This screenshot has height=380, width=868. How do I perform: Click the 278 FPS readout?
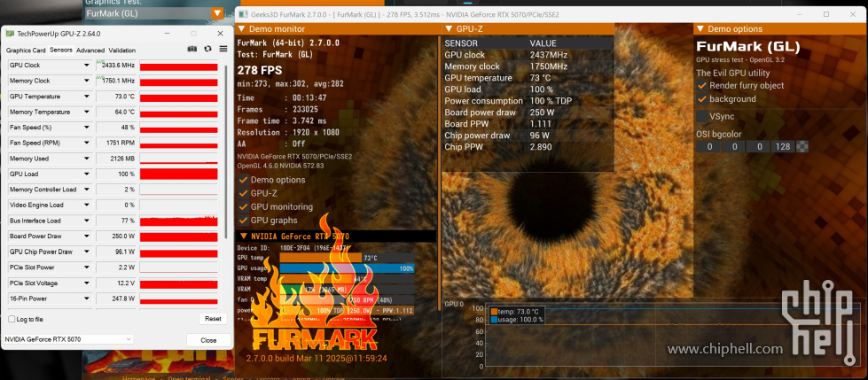(260, 70)
